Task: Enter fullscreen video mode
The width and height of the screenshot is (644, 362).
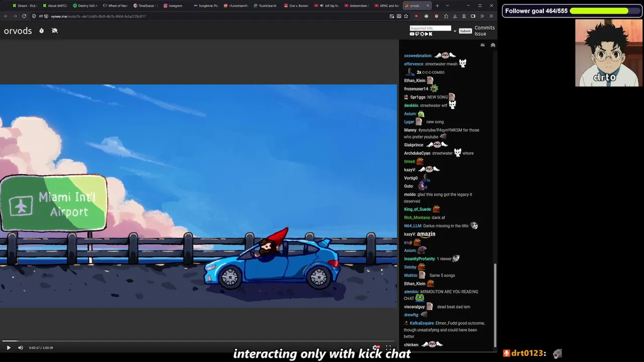Action: [x=388, y=347]
